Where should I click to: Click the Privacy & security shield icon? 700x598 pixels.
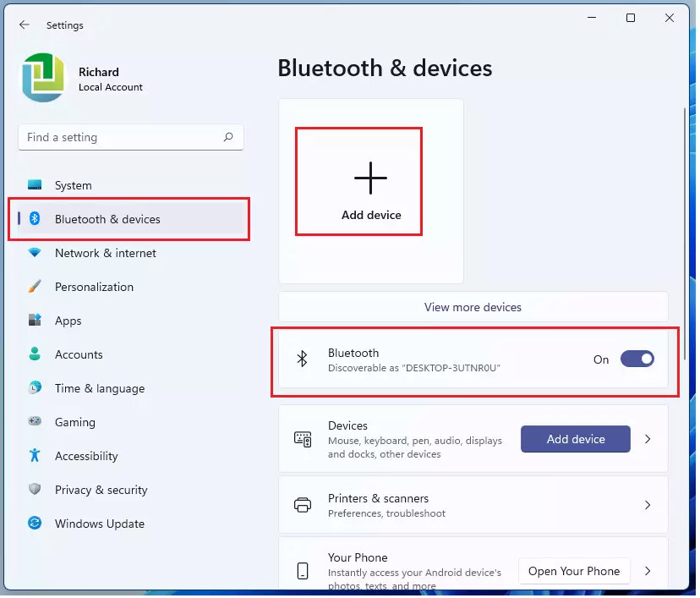[35, 491]
